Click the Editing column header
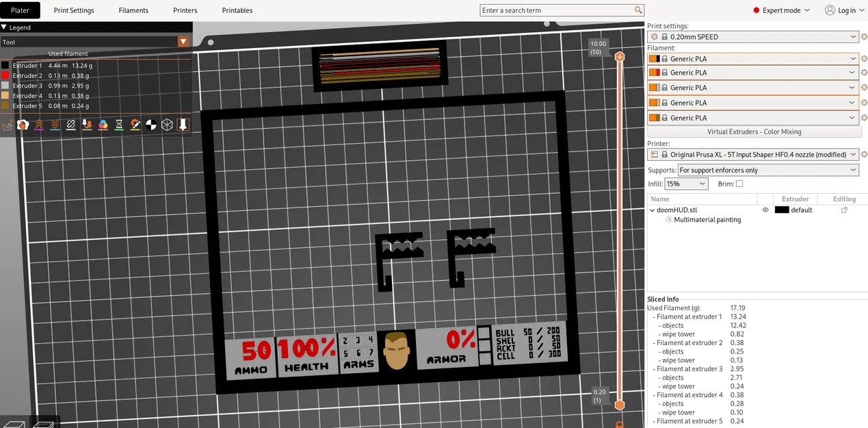868x428 pixels. coord(844,199)
